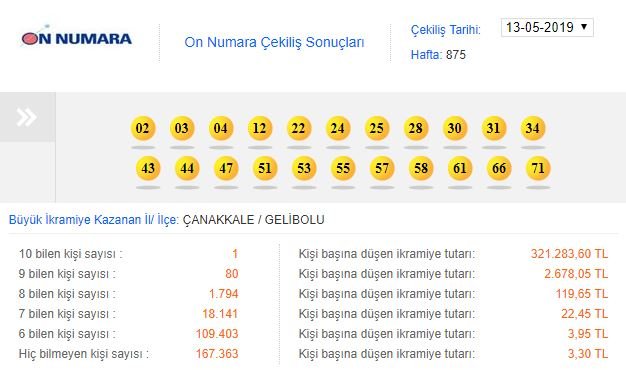Click the 321.283,60 TL prize amount

click(569, 254)
